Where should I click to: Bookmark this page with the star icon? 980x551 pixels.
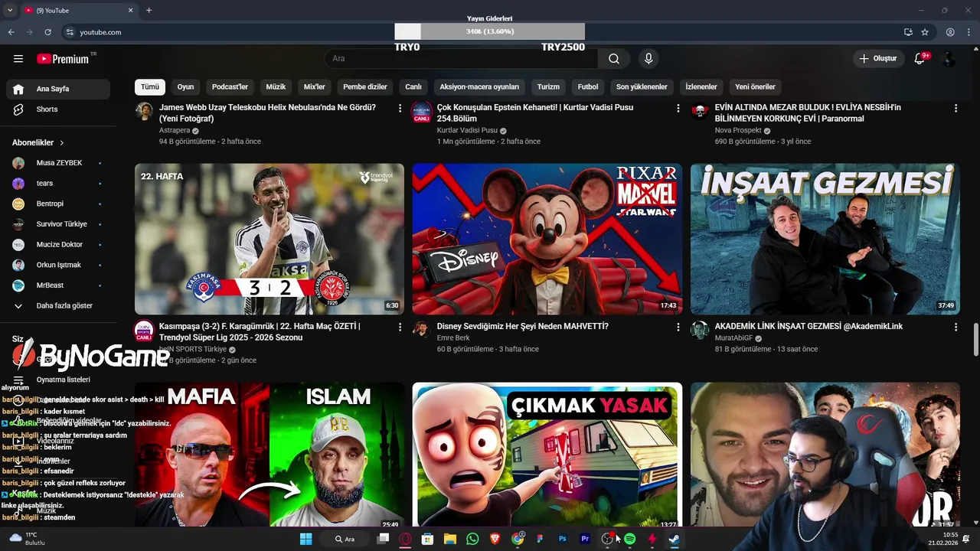point(925,32)
